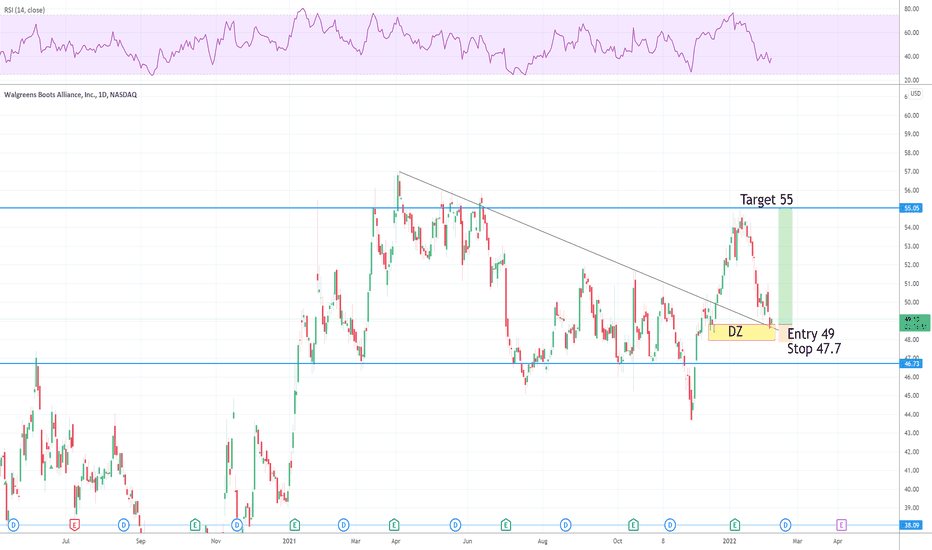Open the dividend marker just before Sep
932x550 pixels.
coord(123,525)
